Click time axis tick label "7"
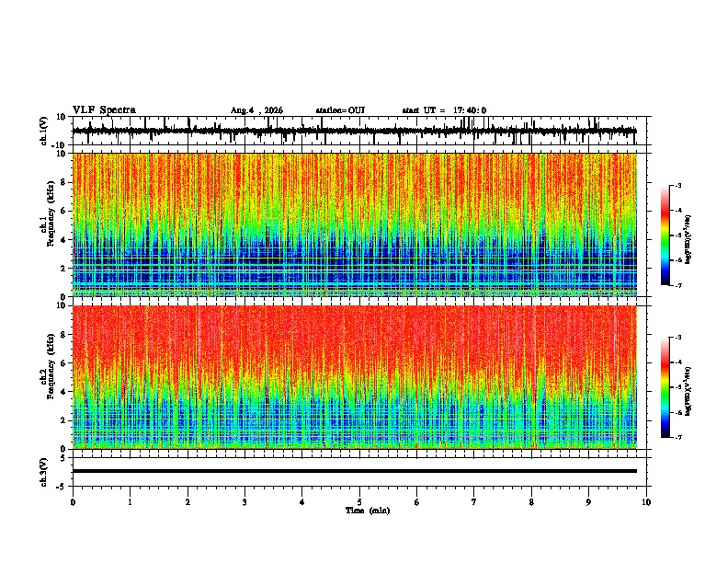Image resolution: width=728 pixels, height=563 pixels. pyautogui.click(x=474, y=502)
